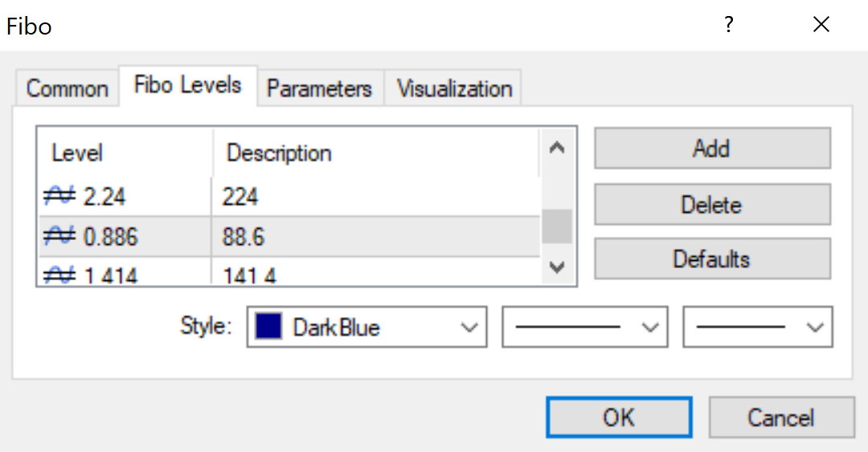Click the Fibo icon beside level 2.24
868x452 pixels.
point(59,197)
